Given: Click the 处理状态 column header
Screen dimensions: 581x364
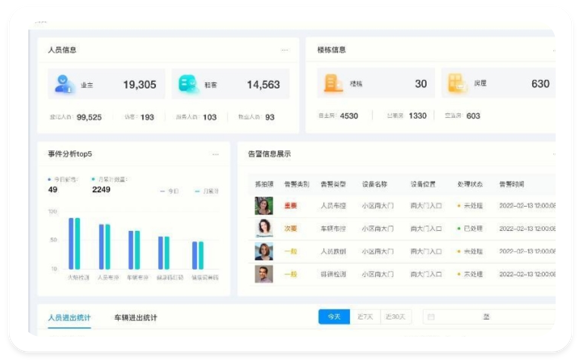Looking at the screenshot, I should pos(470,184).
